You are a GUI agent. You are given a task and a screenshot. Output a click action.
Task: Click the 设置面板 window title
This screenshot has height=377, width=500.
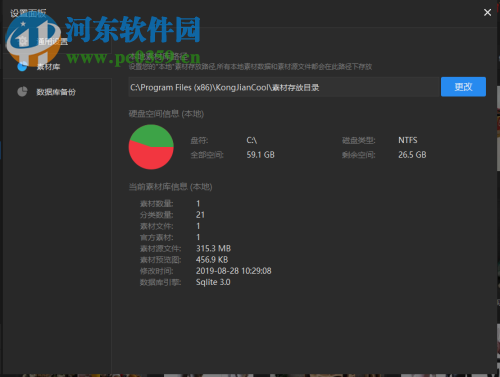tap(28, 13)
